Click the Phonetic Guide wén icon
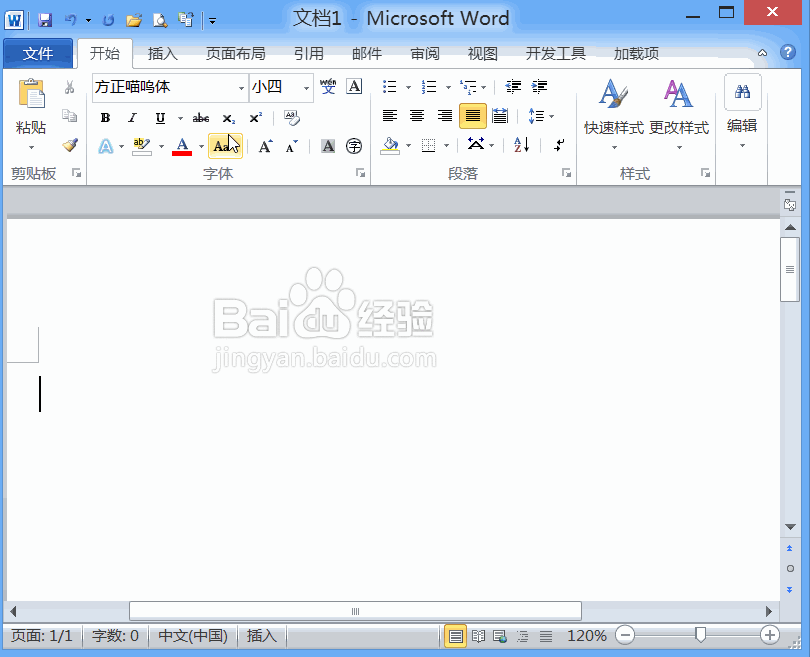The width and height of the screenshot is (810, 657). pos(328,86)
